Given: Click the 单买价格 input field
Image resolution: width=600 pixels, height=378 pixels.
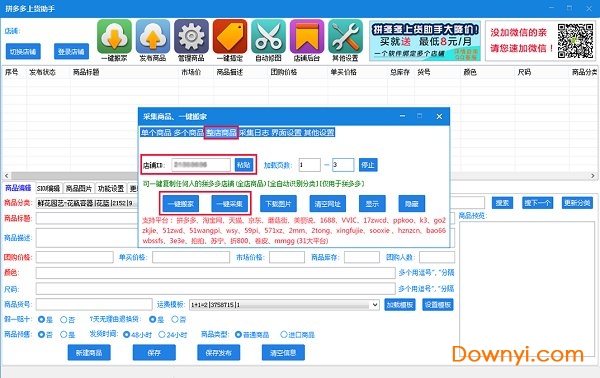Looking at the screenshot, I should click(191, 257).
